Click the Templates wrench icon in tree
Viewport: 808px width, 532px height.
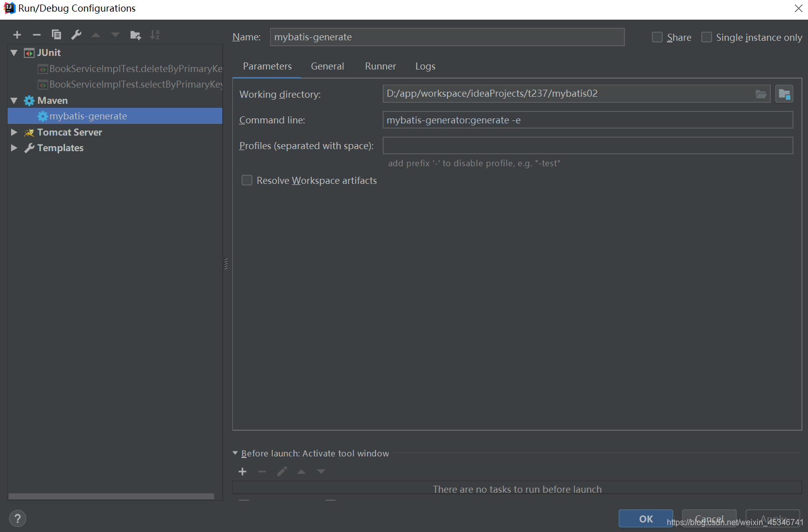(x=29, y=148)
